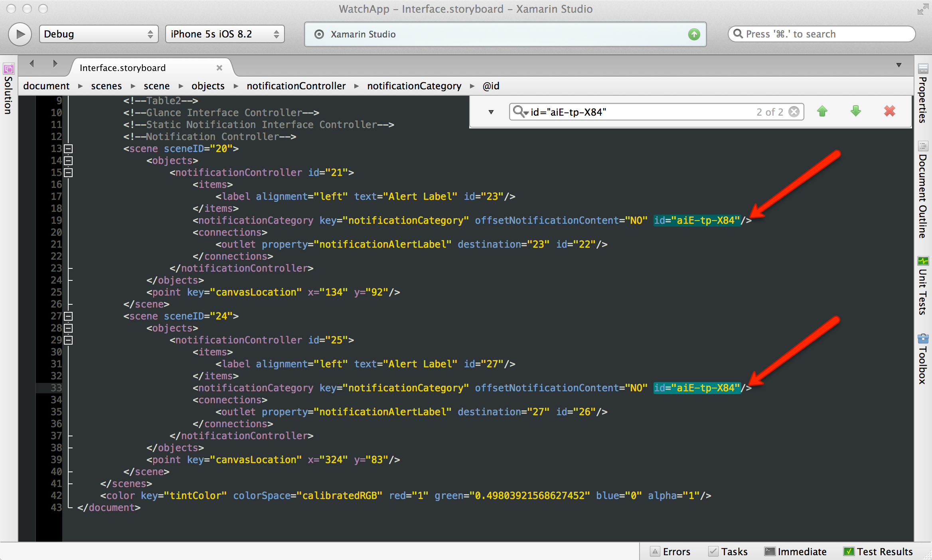Expand search options disclosure triangle

coord(491,112)
